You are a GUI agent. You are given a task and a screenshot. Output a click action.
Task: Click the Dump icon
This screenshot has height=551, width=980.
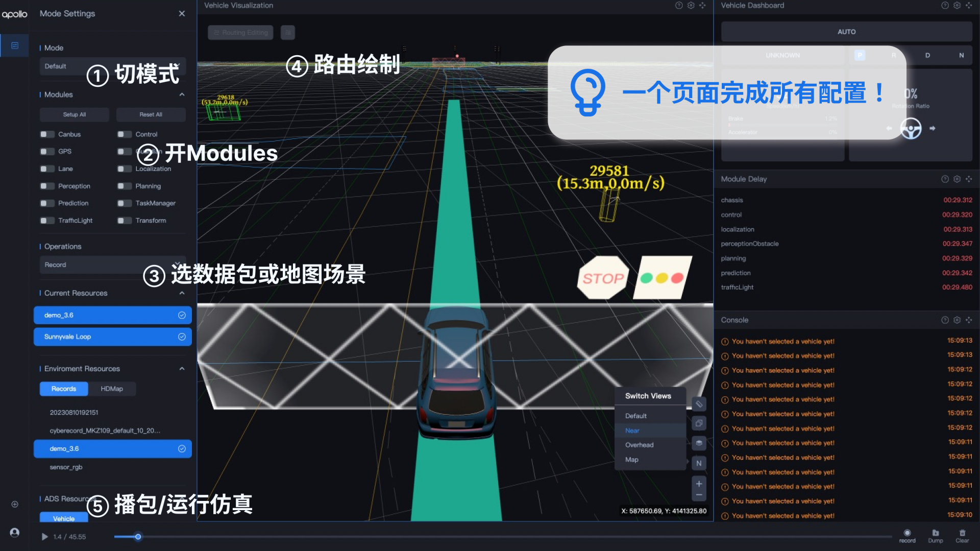935,533
